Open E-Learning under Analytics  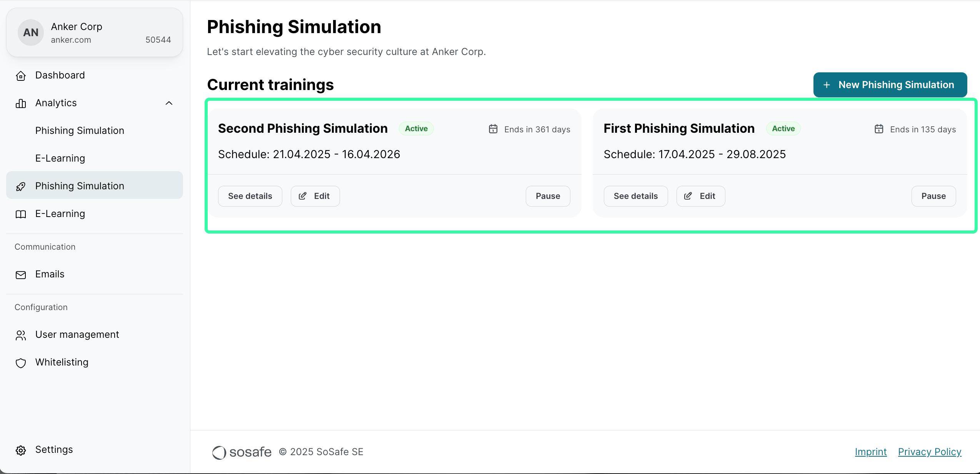pyautogui.click(x=60, y=159)
